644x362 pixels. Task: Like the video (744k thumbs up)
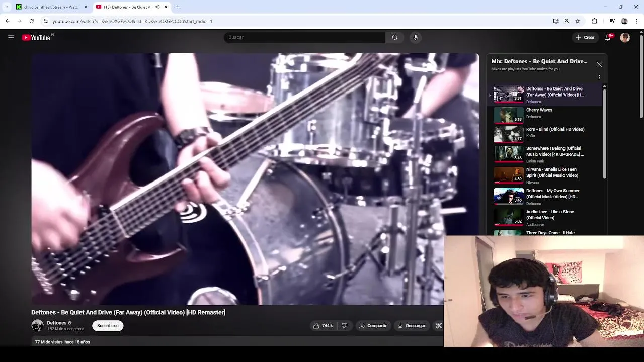(x=323, y=326)
